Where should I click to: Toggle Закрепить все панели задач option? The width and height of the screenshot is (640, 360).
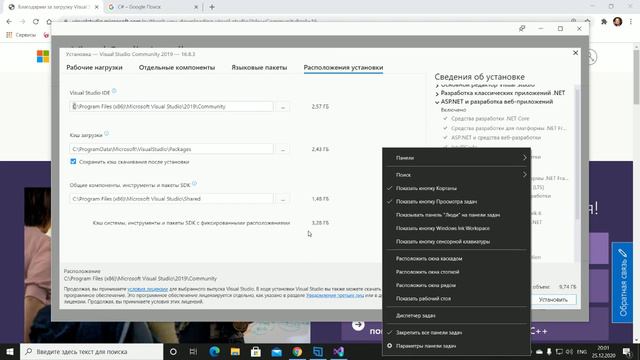click(456, 333)
